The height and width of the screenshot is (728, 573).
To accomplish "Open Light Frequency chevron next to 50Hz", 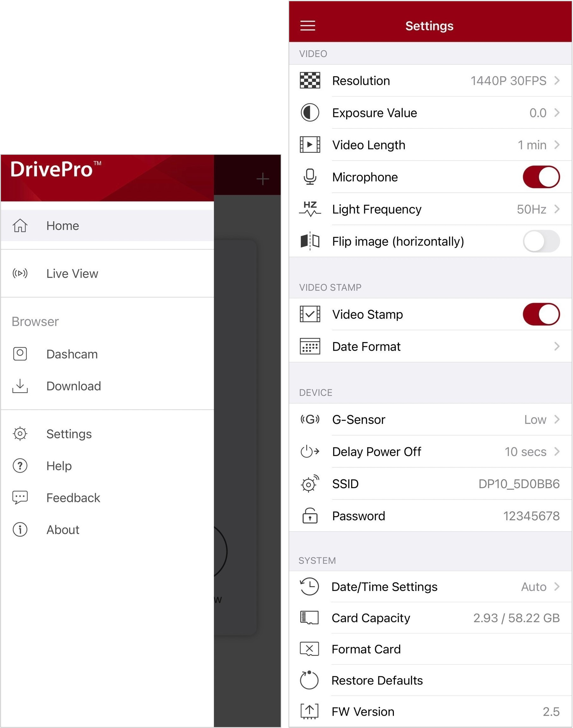I will pos(557,209).
